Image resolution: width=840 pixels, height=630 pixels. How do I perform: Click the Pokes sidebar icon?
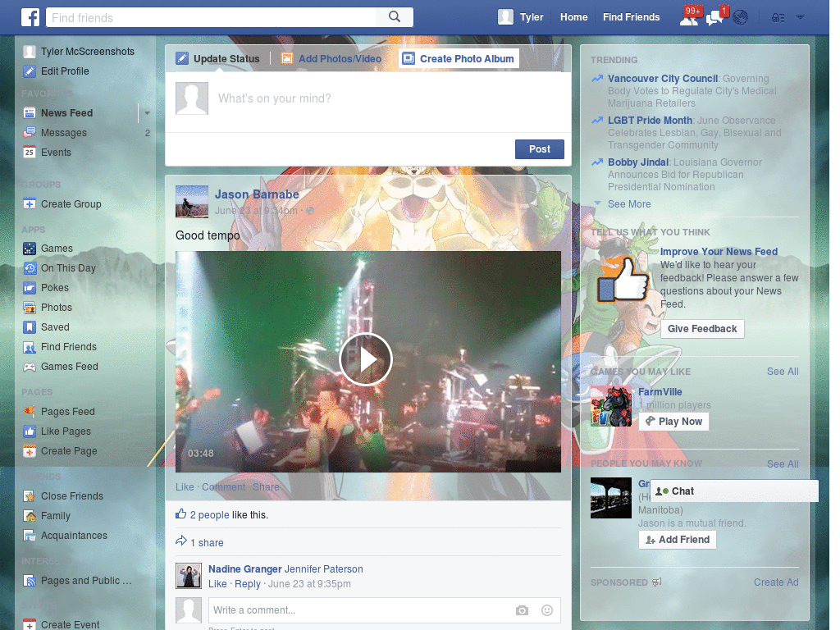(30, 288)
